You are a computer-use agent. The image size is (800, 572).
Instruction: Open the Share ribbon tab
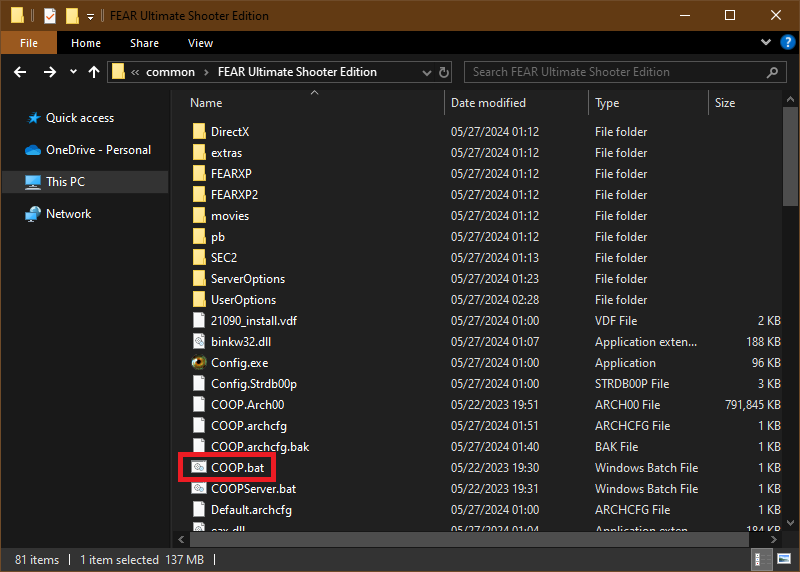click(x=144, y=43)
